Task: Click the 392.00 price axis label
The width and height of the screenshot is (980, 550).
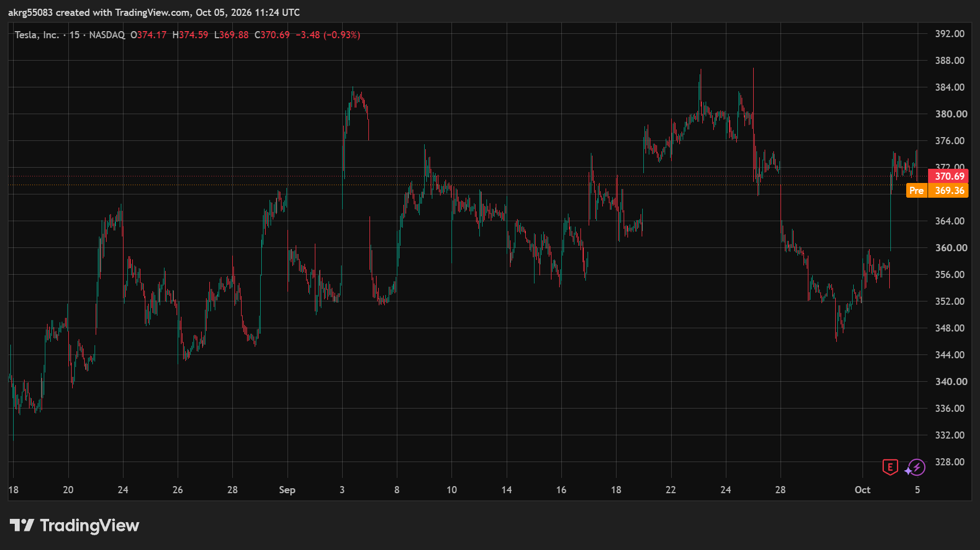Action: [x=950, y=34]
